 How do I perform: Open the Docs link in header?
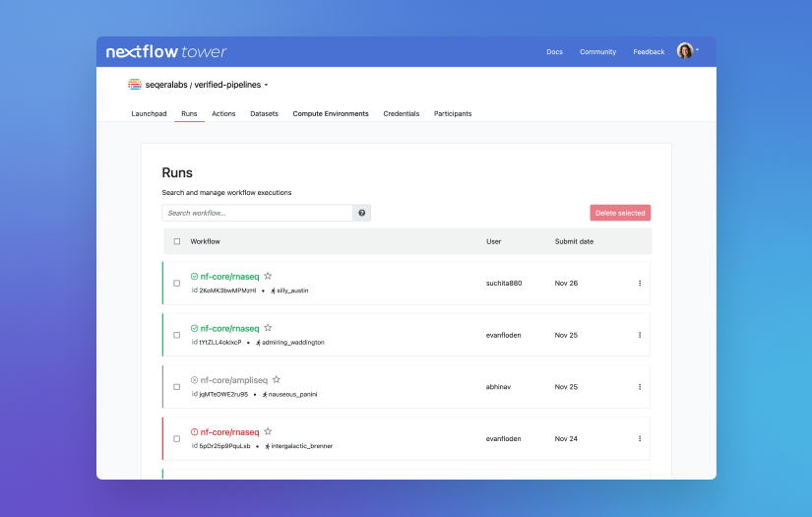(554, 52)
